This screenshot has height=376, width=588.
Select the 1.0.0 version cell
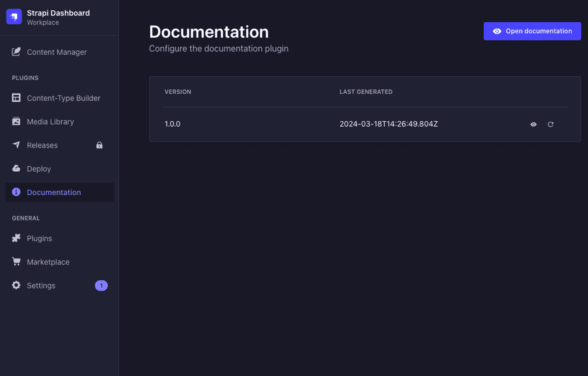coord(172,124)
